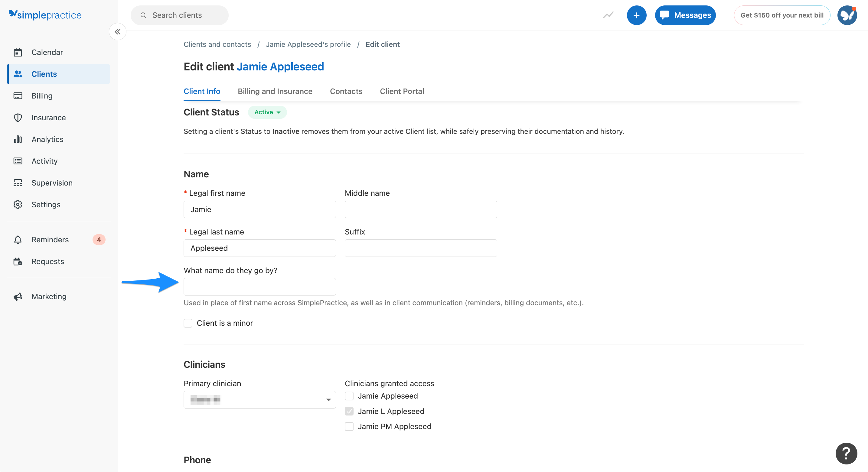
Task: Open the Primary clinician dropdown
Action: tap(259, 399)
